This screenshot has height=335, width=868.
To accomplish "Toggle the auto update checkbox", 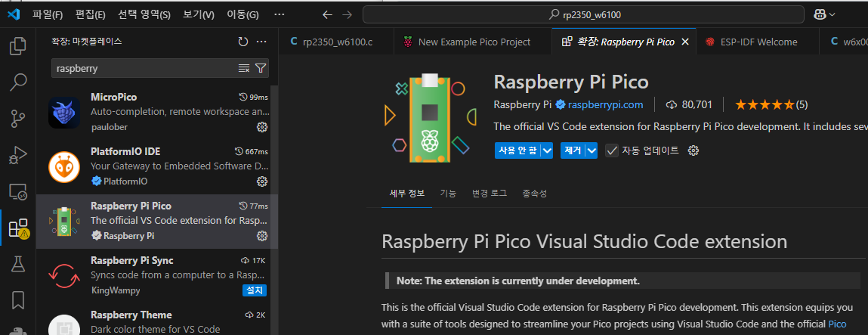I will tap(612, 150).
